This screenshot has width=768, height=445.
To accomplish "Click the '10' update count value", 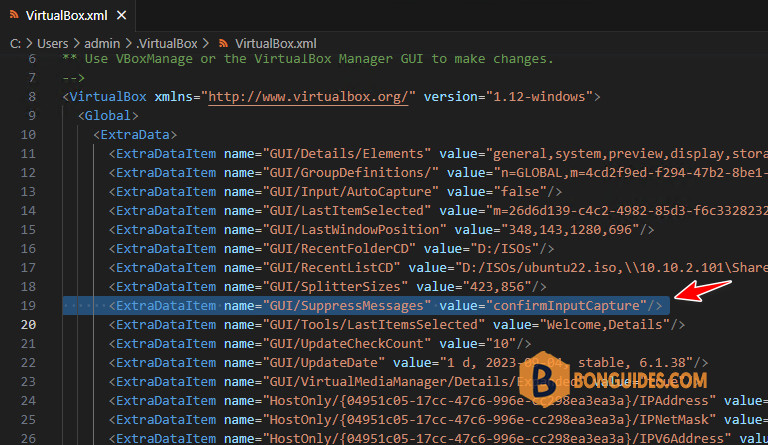I will click(501, 344).
